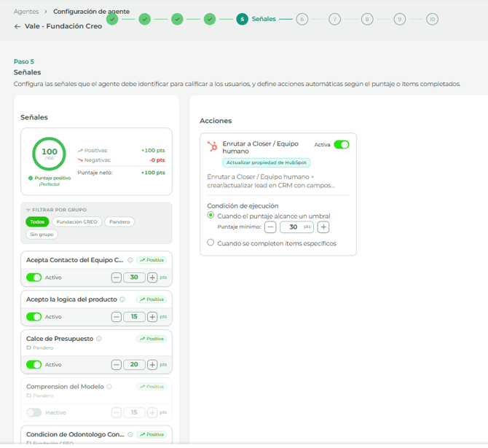Decrease points for Calce de Presupuesto

click(117, 365)
